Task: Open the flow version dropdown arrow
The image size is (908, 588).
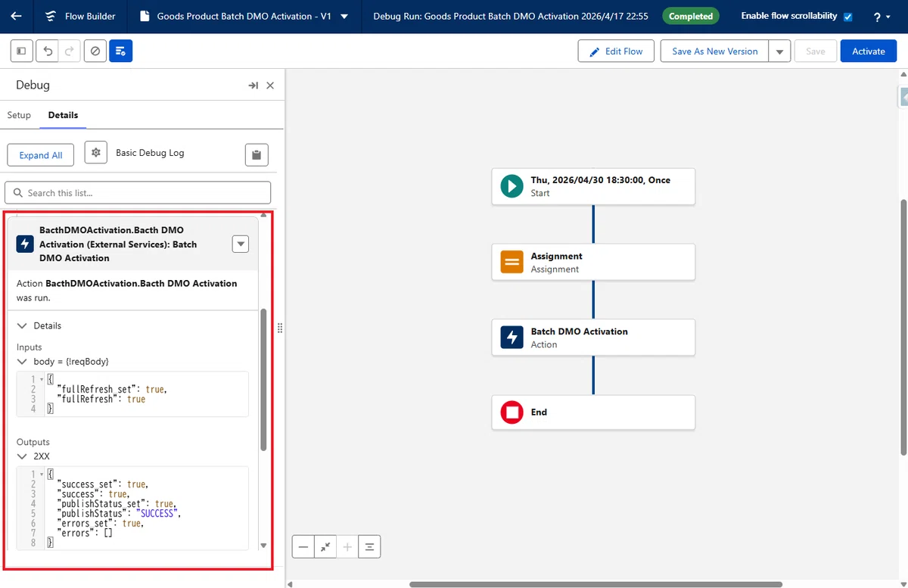Action: [x=345, y=17]
